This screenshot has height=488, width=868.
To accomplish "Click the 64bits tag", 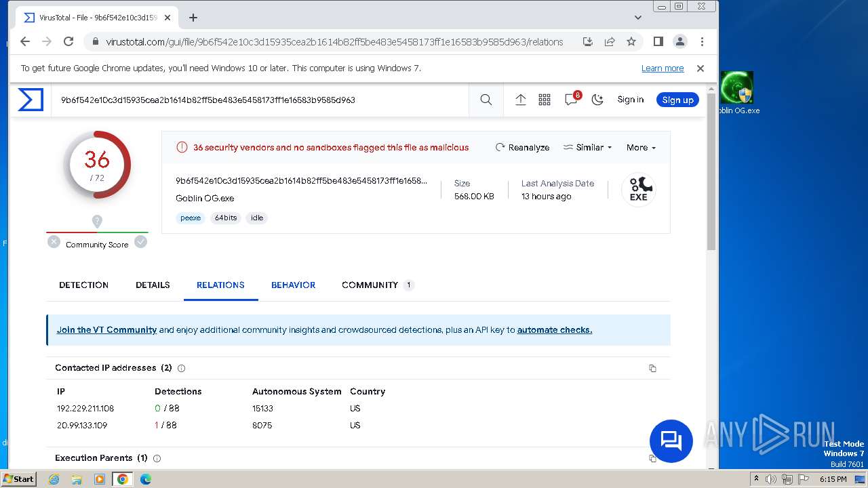I will pos(226,218).
